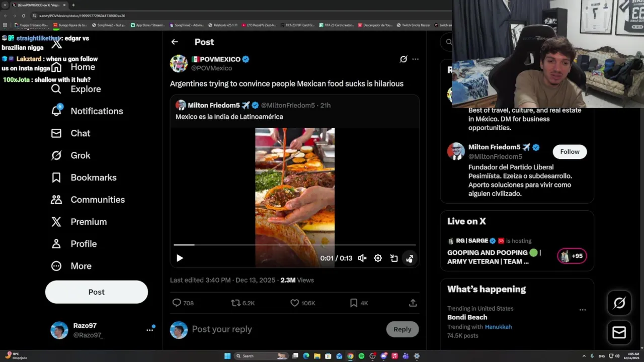Share the post via the share icon

413,303
